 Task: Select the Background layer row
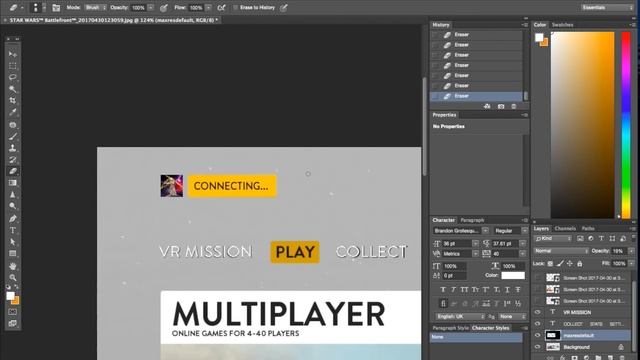tap(582, 347)
